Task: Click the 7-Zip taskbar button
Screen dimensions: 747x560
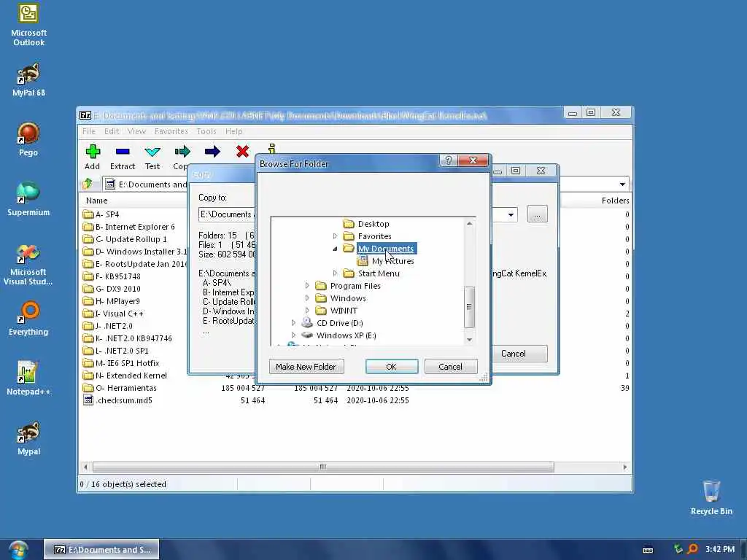Action: [101, 550]
